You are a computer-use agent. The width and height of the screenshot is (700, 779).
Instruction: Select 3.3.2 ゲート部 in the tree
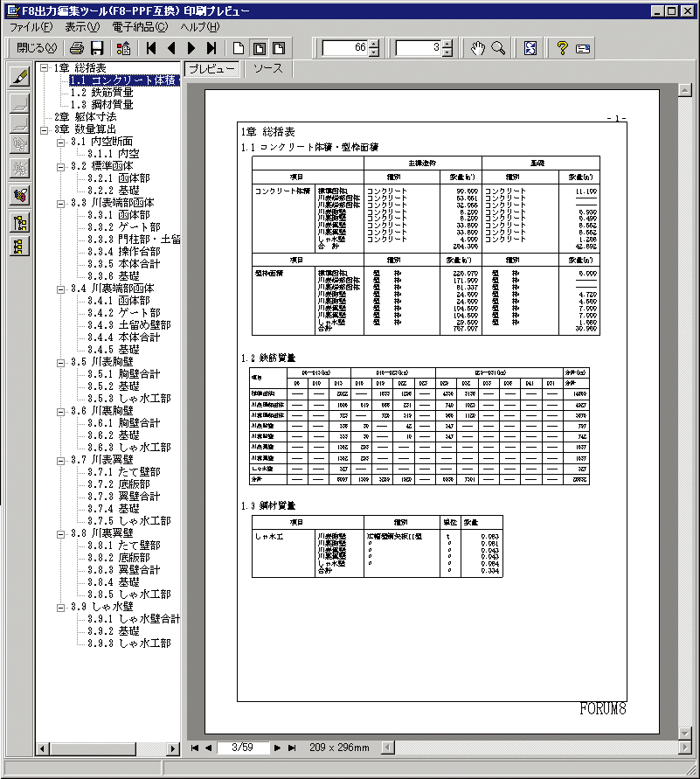click(124, 227)
